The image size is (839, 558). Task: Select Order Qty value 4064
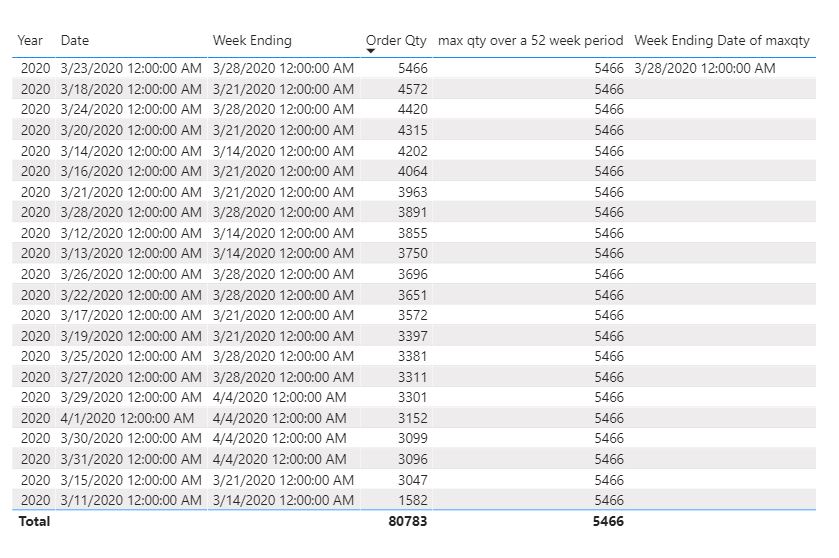click(413, 171)
